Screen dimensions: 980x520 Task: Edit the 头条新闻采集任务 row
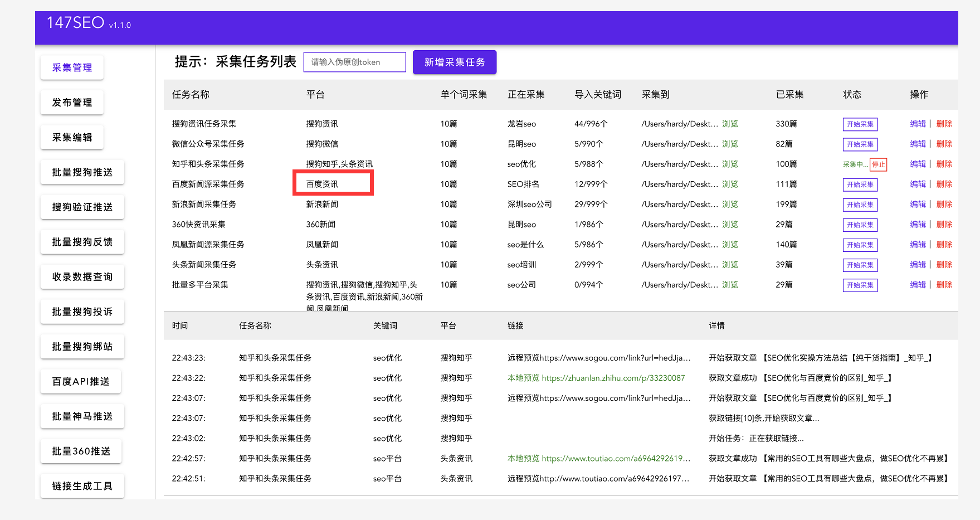(x=918, y=265)
